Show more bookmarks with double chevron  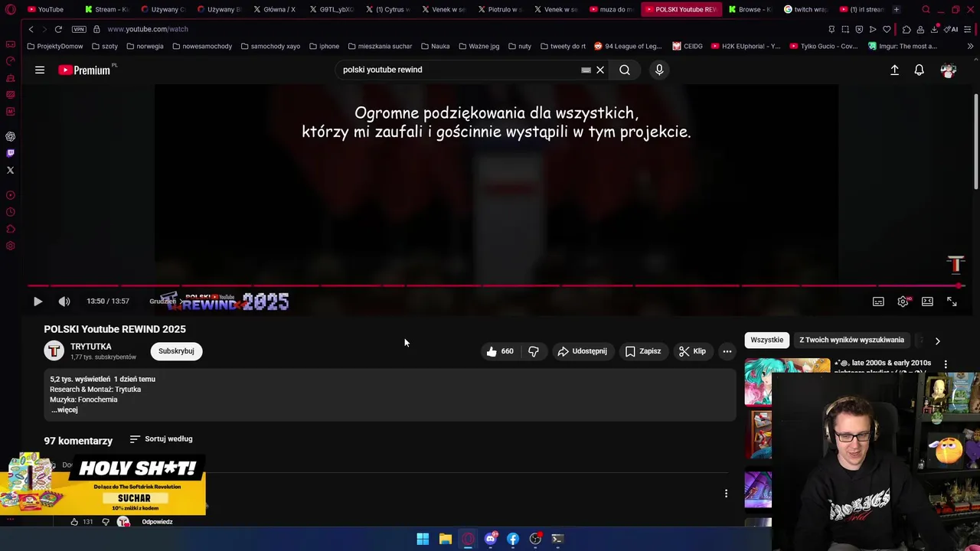[970, 46]
